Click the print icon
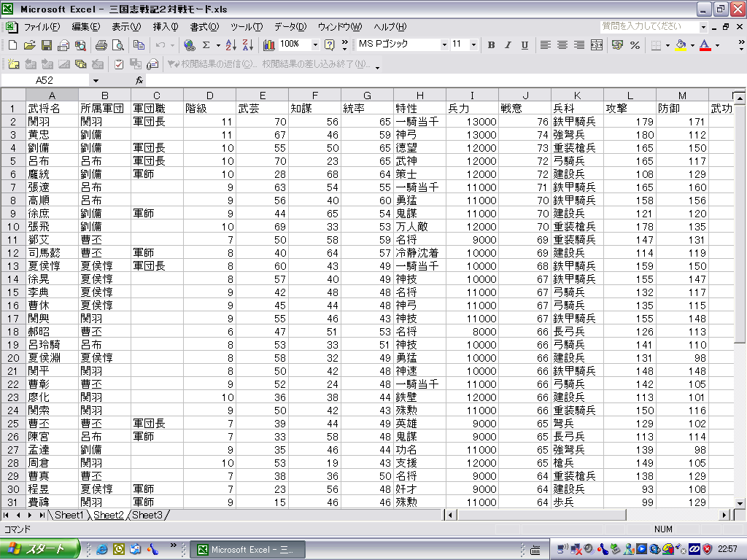The image size is (747, 560). [x=101, y=45]
